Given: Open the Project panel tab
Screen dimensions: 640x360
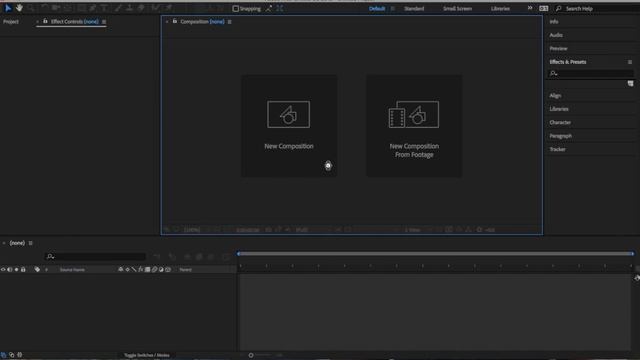Looking at the screenshot, I should click(11, 22).
